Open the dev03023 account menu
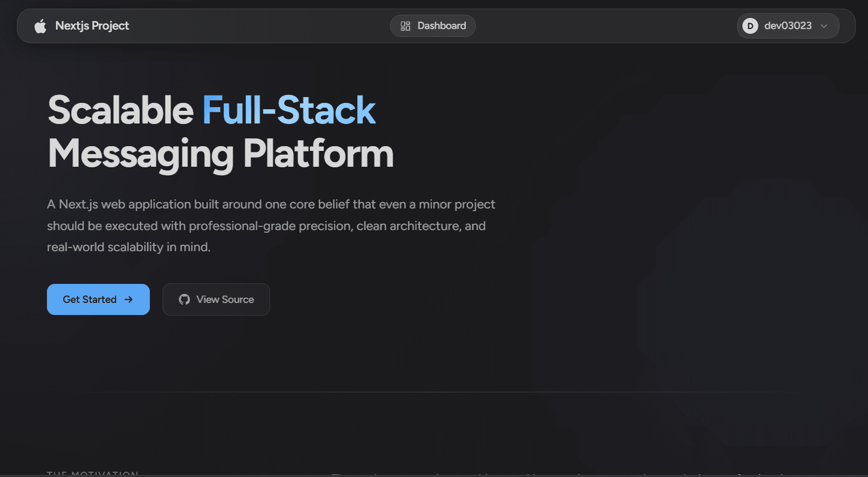Viewport: 868px width, 477px height. [x=788, y=26]
